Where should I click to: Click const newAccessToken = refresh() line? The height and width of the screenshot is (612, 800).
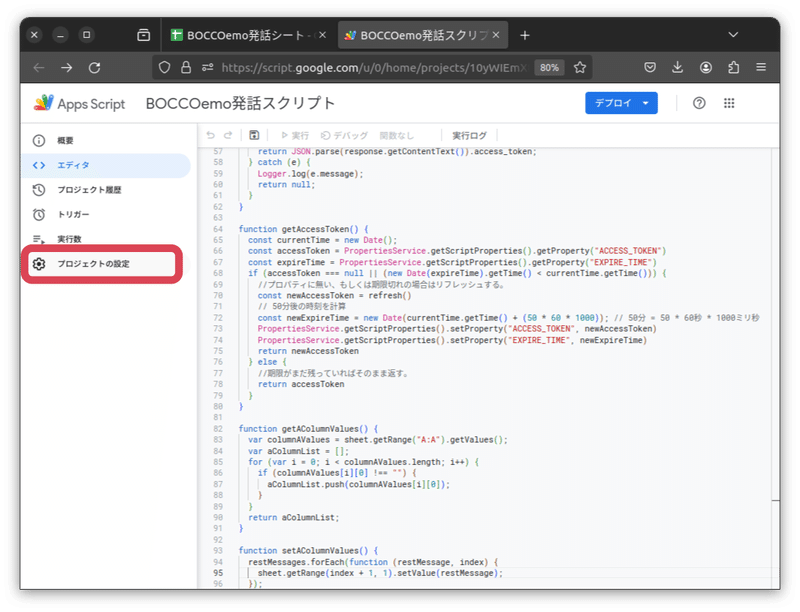click(x=334, y=296)
